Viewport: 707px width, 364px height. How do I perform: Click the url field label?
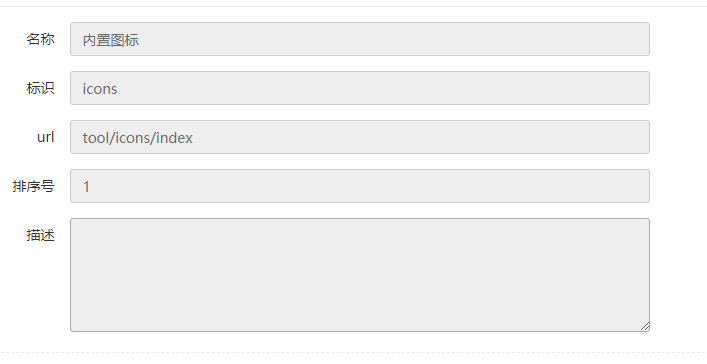tap(46, 137)
